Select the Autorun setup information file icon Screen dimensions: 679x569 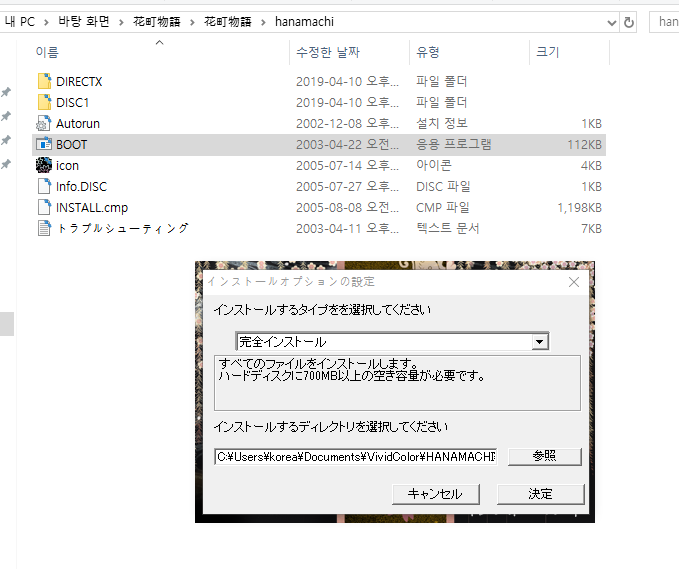pyautogui.click(x=44, y=123)
